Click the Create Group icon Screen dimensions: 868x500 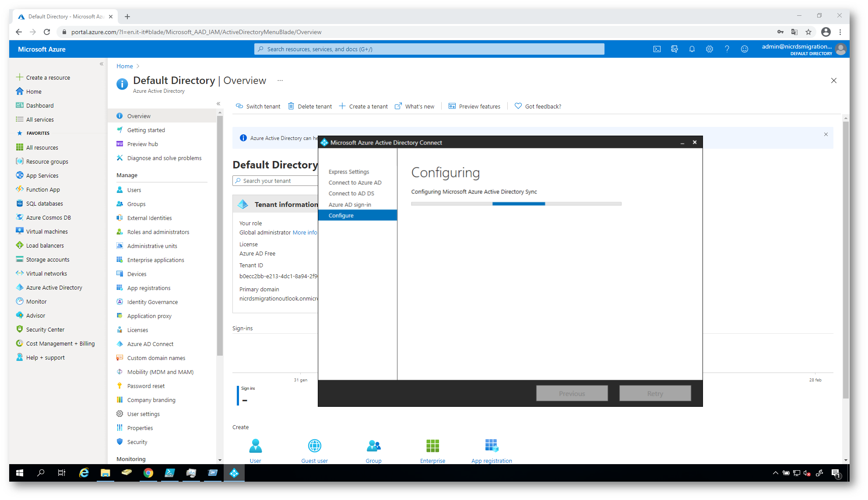(374, 446)
